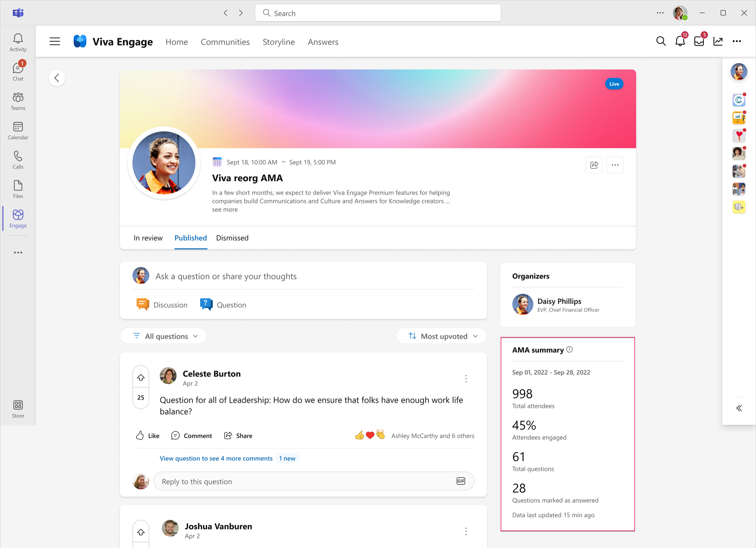
Task: Collapse the left panel using back arrow
Action: (x=57, y=78)
